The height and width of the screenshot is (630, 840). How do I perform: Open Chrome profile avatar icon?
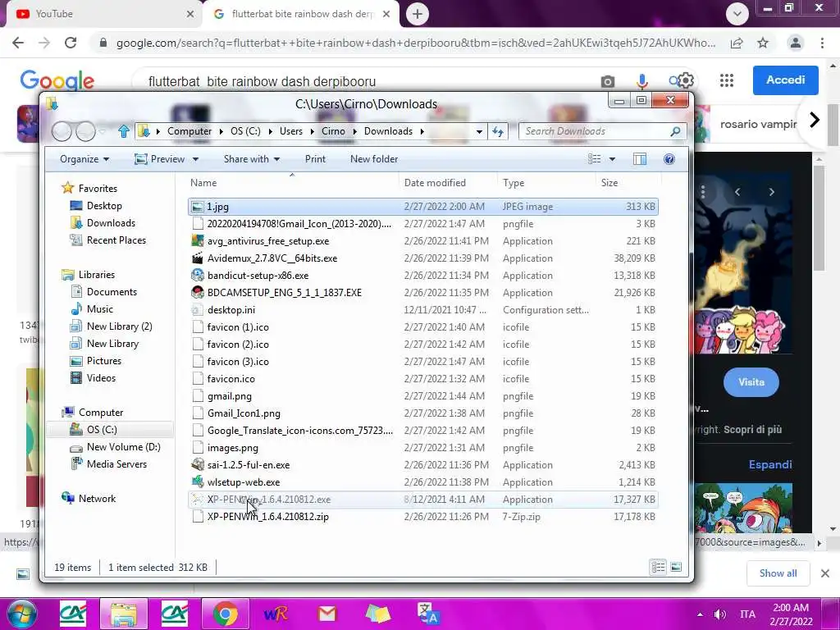796,43
